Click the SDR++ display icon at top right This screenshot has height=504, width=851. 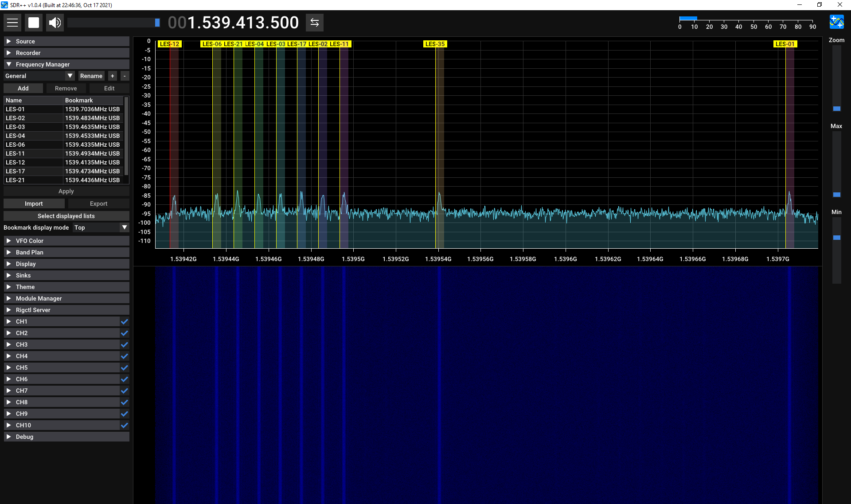tap(837, 21)
